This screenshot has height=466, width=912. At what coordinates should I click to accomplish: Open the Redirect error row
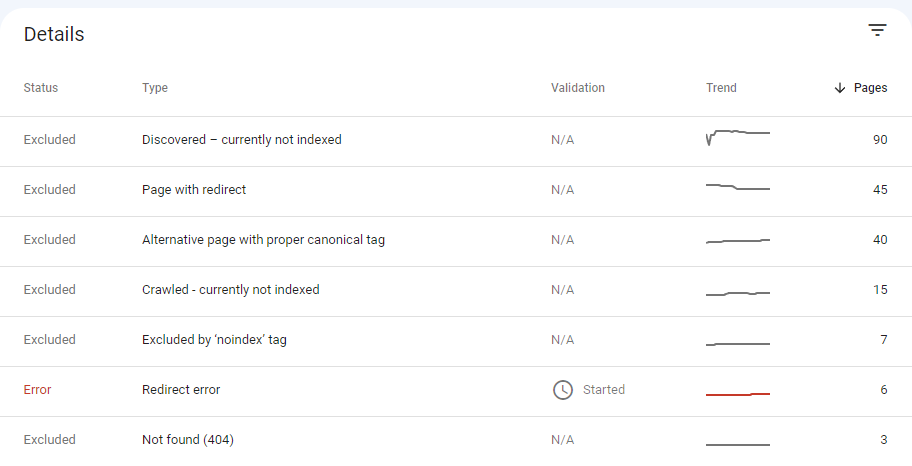click(x=181, y=390)
